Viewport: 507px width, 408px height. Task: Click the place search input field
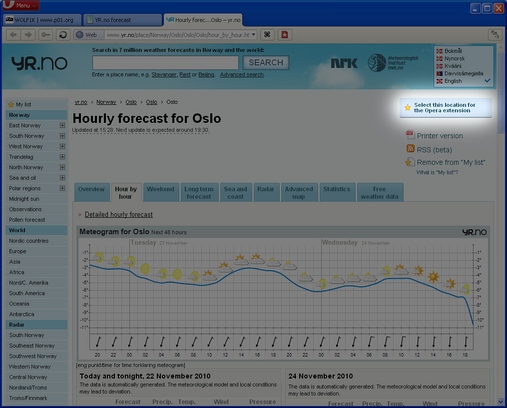click(165, 62)
